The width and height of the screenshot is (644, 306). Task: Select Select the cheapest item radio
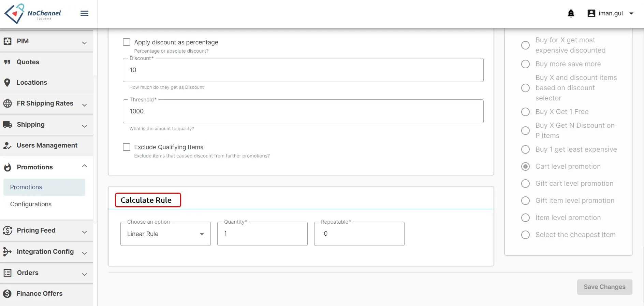point(526,235)
